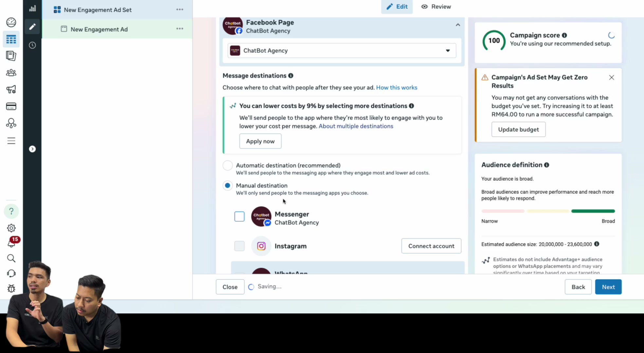
Task: Select Manual destination radio button
Action: pyautogui.click(x=227, y=185)
